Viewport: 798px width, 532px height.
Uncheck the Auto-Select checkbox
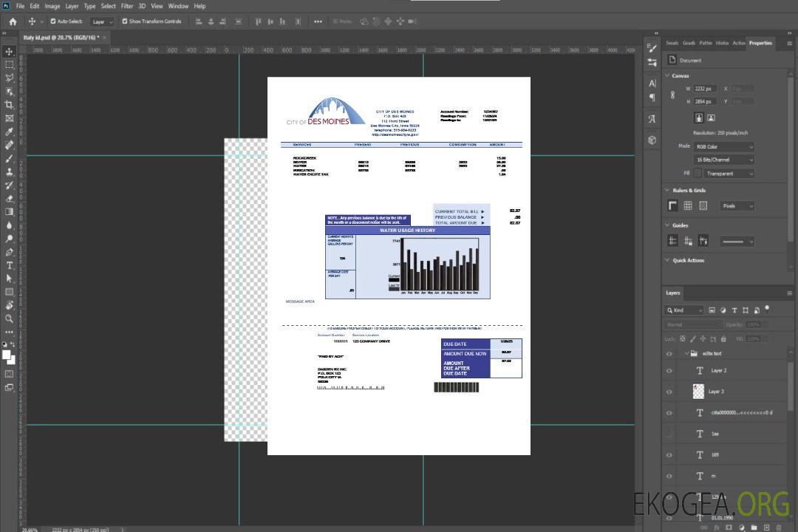tap(53, 21)
